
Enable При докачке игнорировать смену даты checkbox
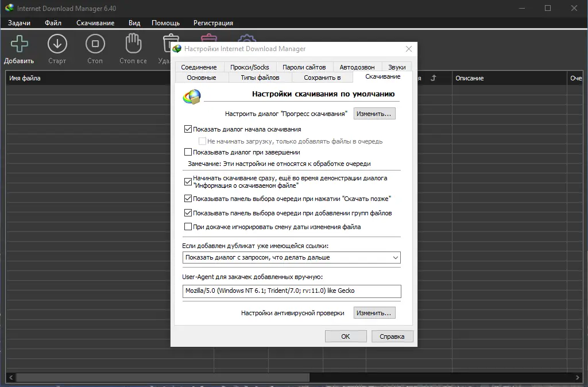188,227
